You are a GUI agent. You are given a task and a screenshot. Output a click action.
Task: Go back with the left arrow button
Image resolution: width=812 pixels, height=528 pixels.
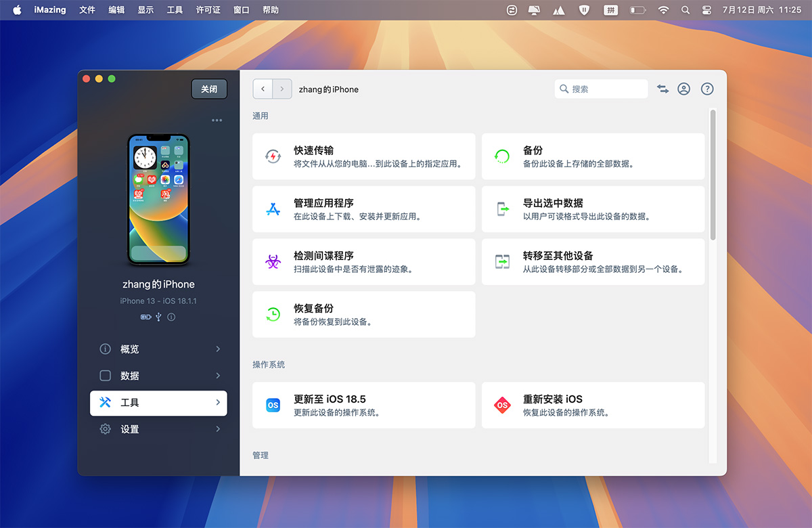point(263,89)
